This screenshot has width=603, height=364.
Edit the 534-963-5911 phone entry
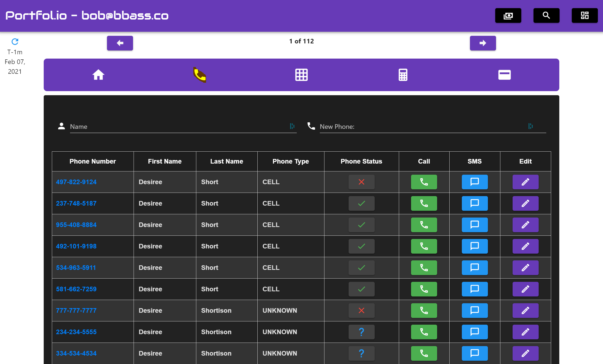tap(525, 268)
